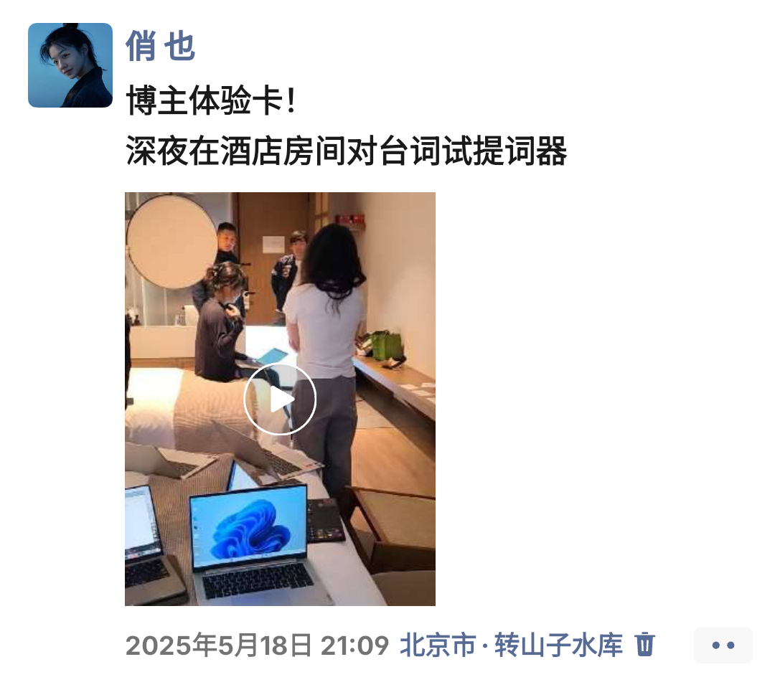Viewport: 775px width, 700px height.
Task: Click the 北京市 part of the location
Action: (438, 645)
